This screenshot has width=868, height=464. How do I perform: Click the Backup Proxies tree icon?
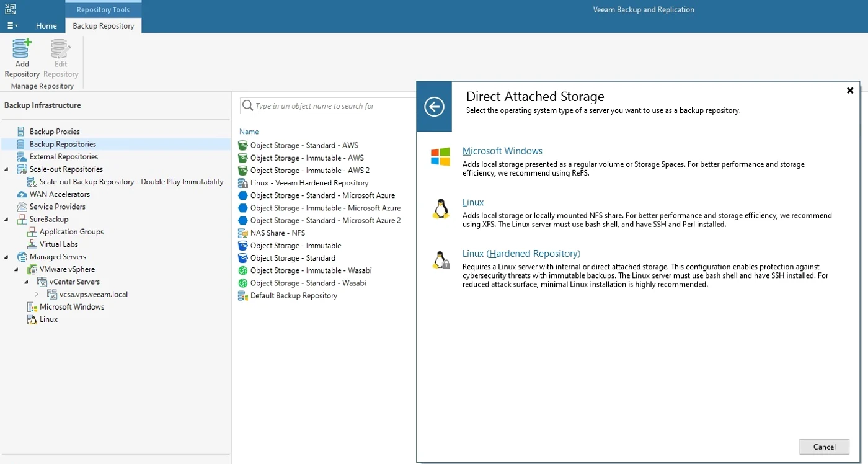coord(22,132)
